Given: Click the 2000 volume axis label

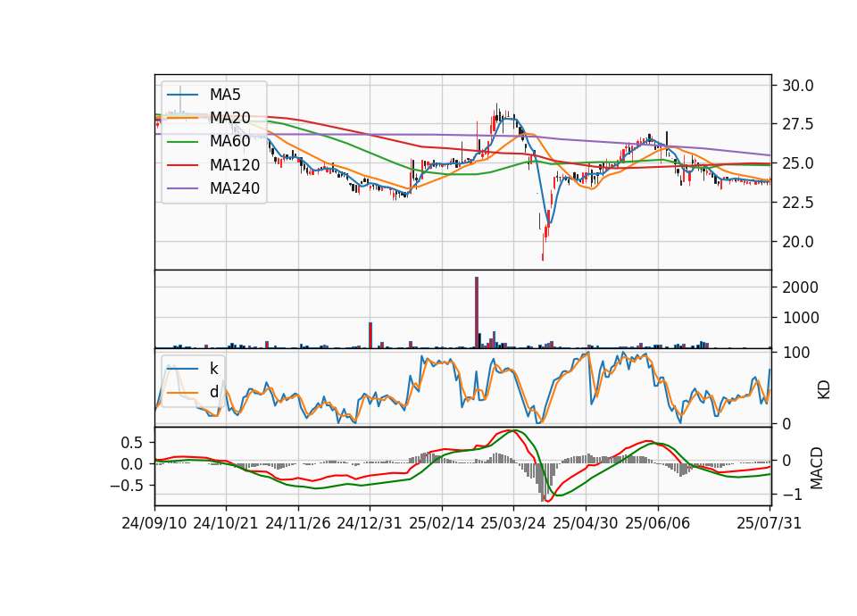Looking at the screenshot, I should tap(800, 287).
